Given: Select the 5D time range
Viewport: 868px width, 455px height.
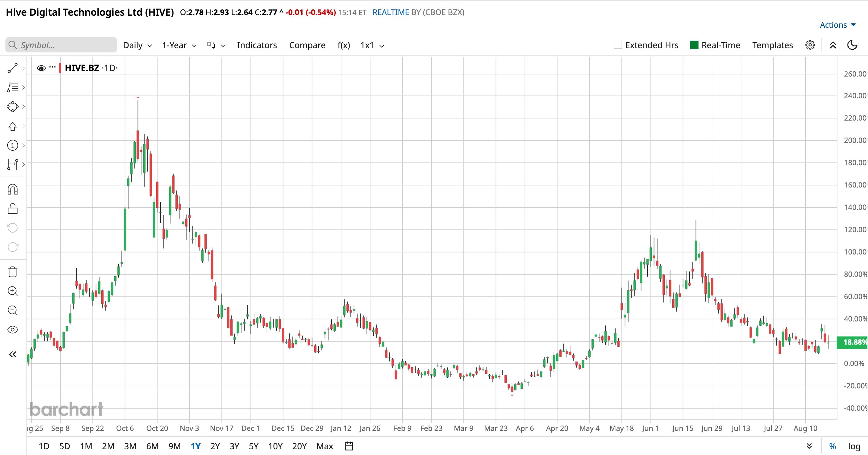Looking at the screenshot, I should 65,446.
